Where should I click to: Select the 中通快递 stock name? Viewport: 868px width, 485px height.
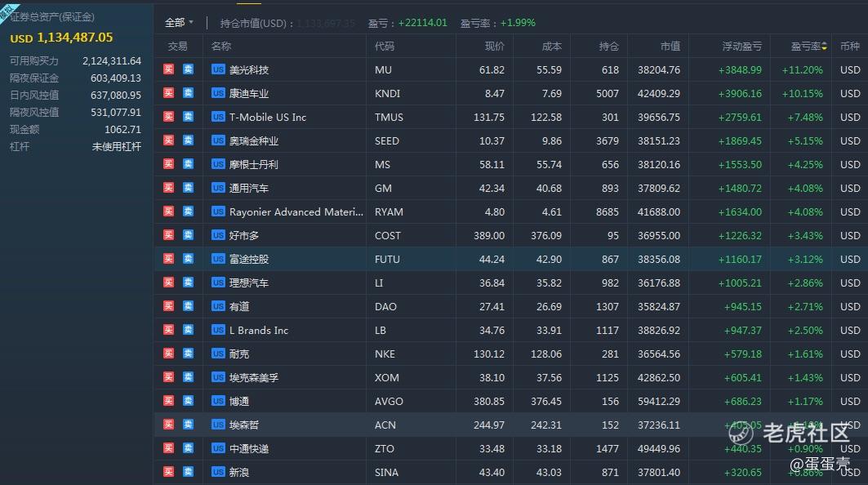point(249,448)
